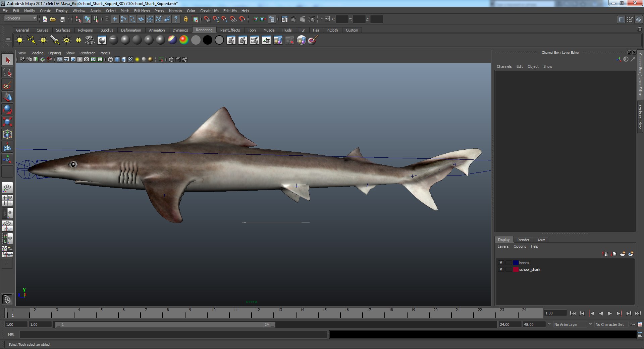Expand the toolbox bottom layout arrow
Image resolution: width=644 pixels, height=349 pixels.
tap(7, 263)
